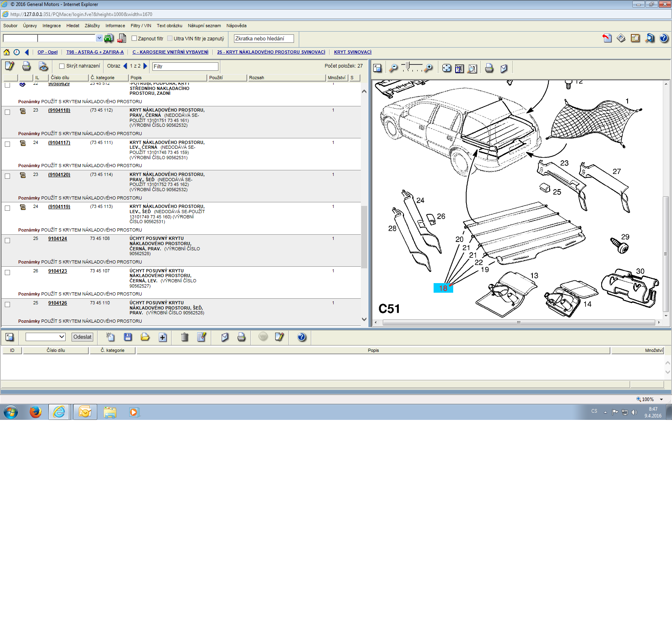Enable the Zapnout filtr checkbox
The height and width of the screenshot is (627, 672).
tap(134, 38)
